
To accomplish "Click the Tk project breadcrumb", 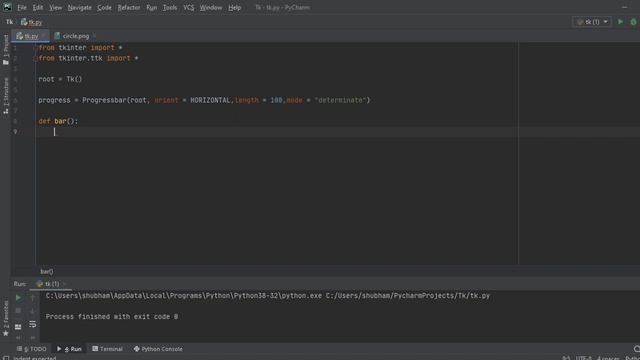I will pos(9,22).
